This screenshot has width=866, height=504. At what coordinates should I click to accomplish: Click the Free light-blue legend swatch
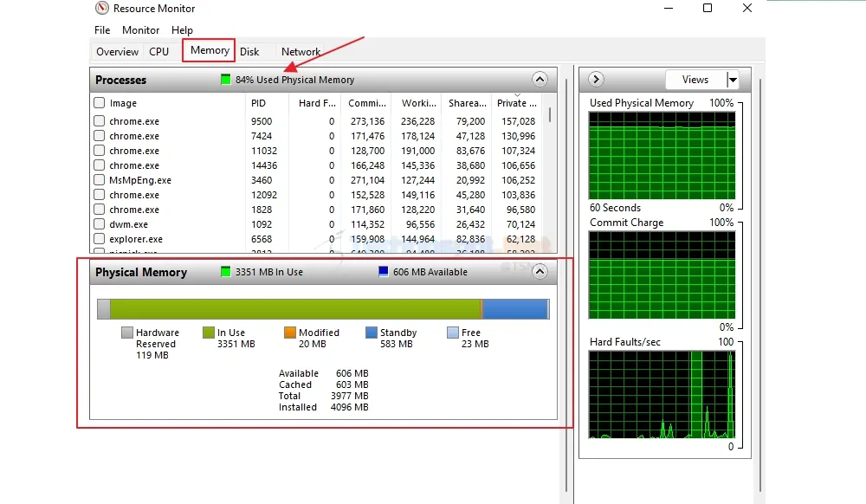point(453,333)
